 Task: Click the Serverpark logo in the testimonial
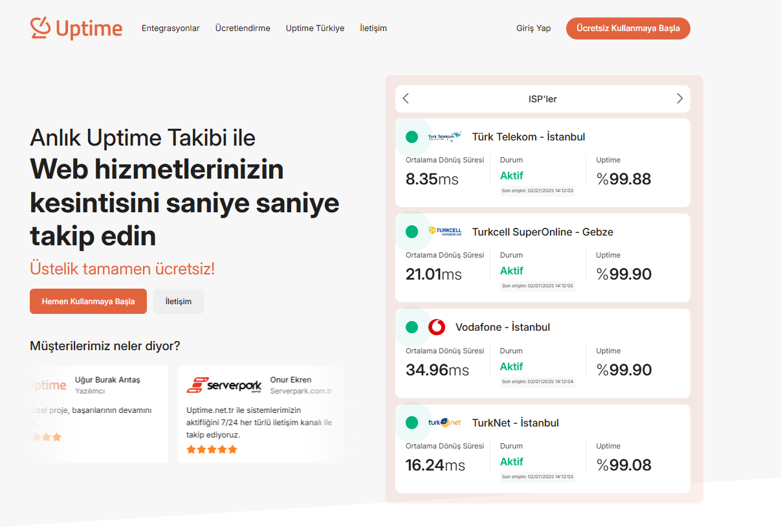[x=224, y=385]
